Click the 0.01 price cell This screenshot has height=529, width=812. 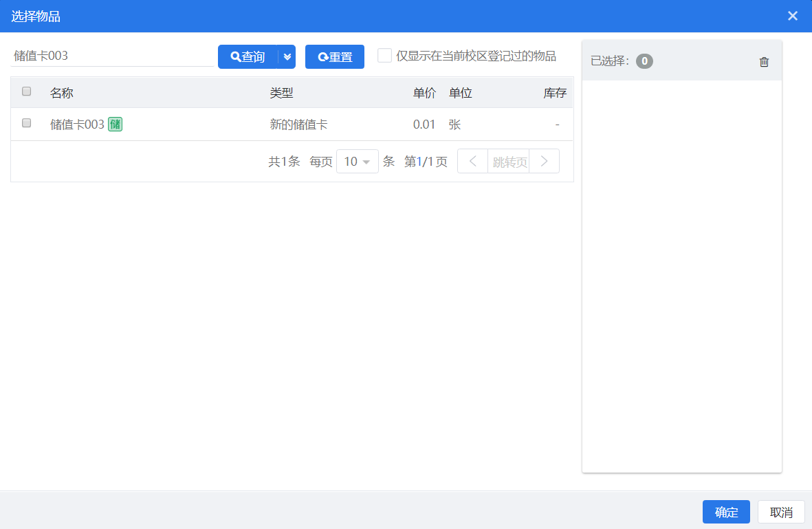(424, 125)
